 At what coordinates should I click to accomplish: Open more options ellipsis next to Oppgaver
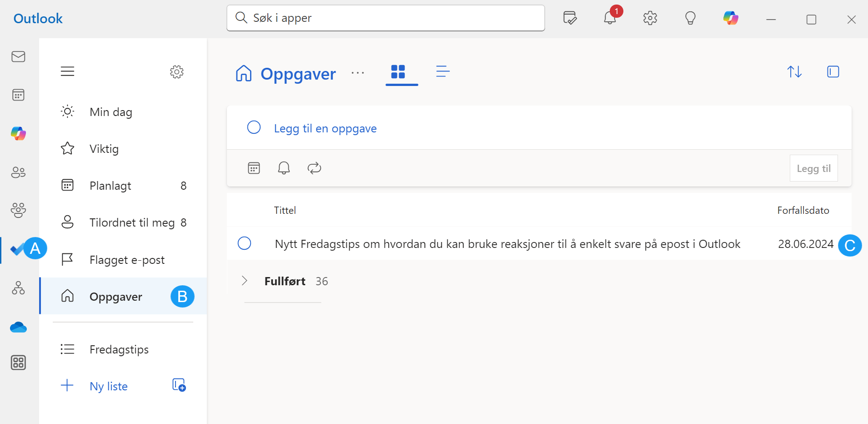pos(358,73)
